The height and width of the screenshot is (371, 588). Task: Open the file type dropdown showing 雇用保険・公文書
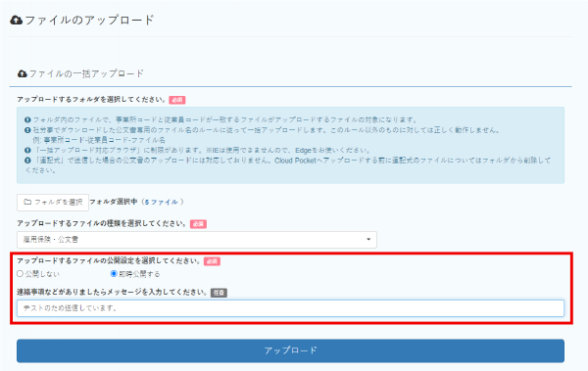point(197,240)
